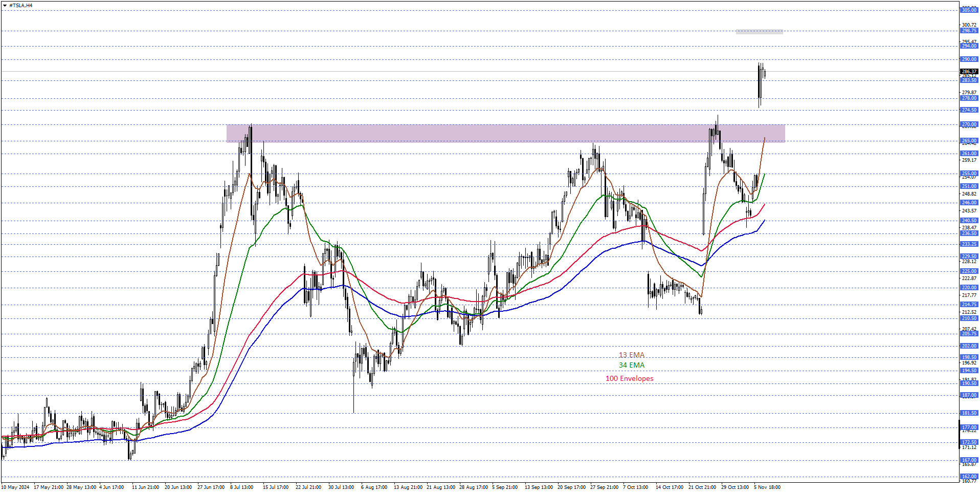Click the '7 Oct 13:00' time axis label
Screen dimensions: 980x493
635,487
